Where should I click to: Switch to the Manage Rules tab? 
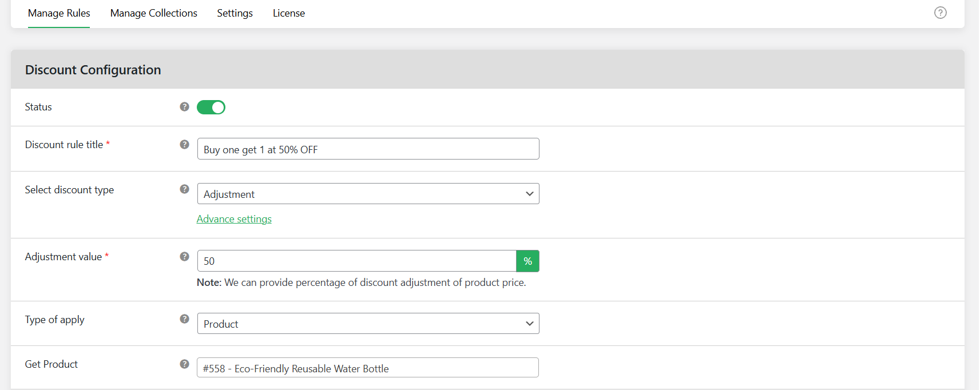click(59, 13)
